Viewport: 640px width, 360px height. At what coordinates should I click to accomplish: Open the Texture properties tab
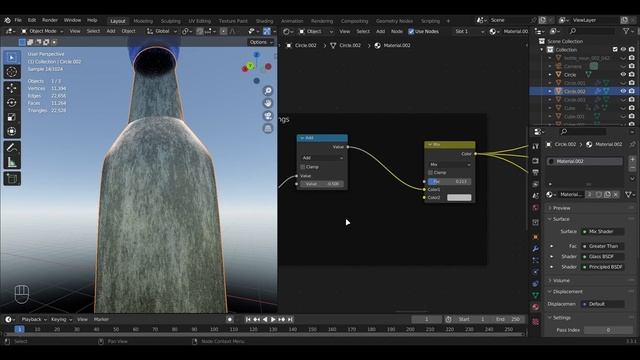536,322
